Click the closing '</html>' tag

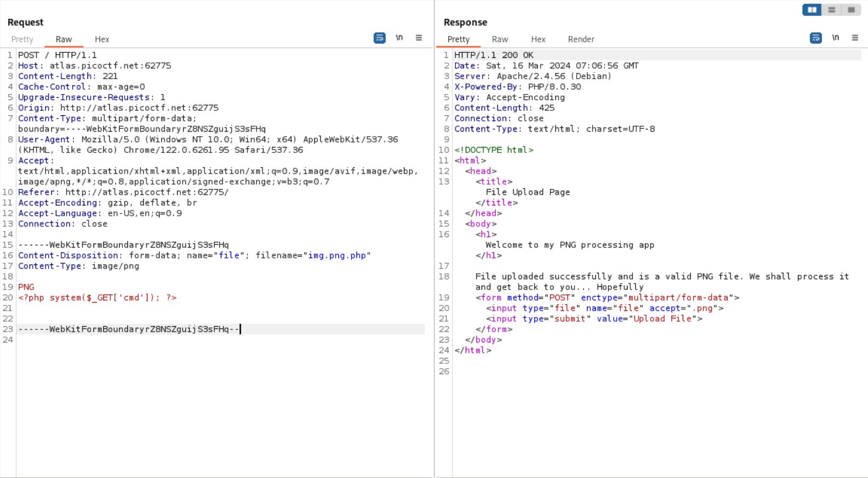(x=473, y=351)
